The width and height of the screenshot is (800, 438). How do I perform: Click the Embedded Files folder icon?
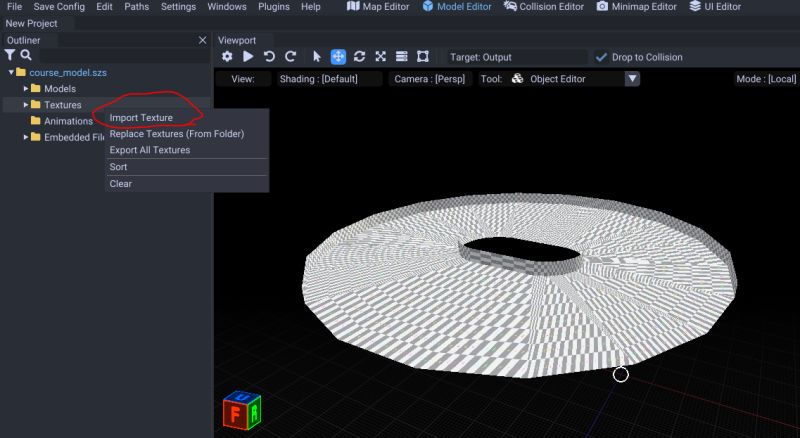(x=36, y=137)
